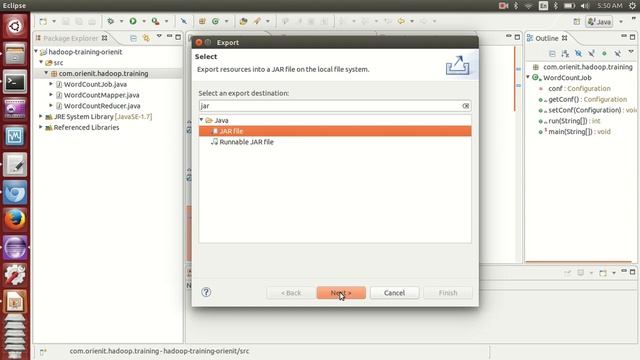This screenshot has height=360, width=640.
Task: Launch Chromium from the Ubuntu launcher
Action: [x=15, y=192]
